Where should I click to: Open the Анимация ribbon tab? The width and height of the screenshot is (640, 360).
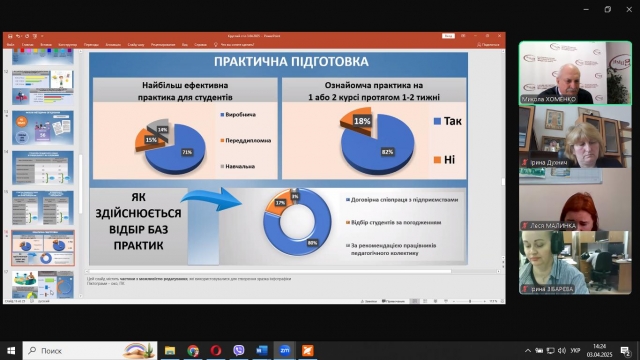pyautogui.click(x=113, y=44)
